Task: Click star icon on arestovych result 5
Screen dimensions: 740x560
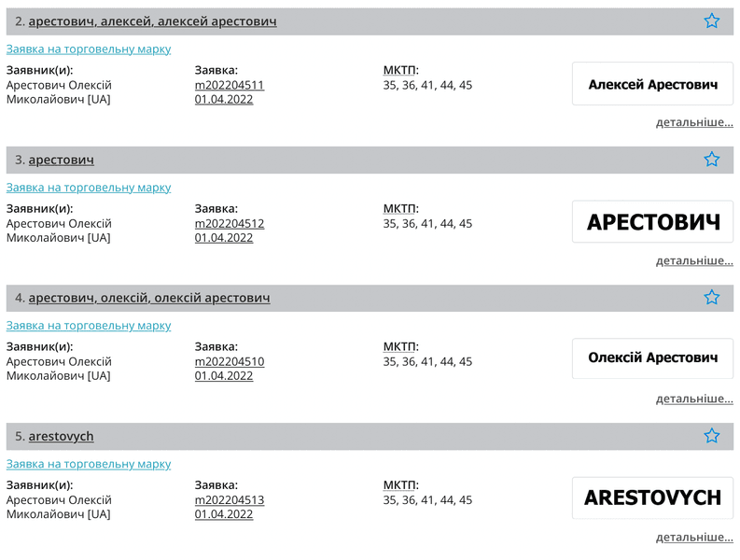Action: click(x=711, y=436)
